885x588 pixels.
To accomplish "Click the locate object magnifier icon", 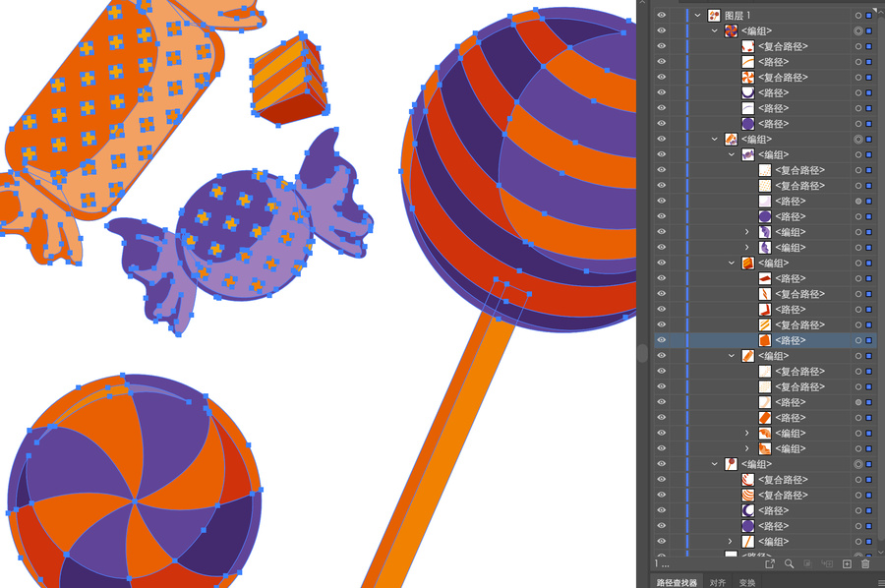I will tap(789, 563).
